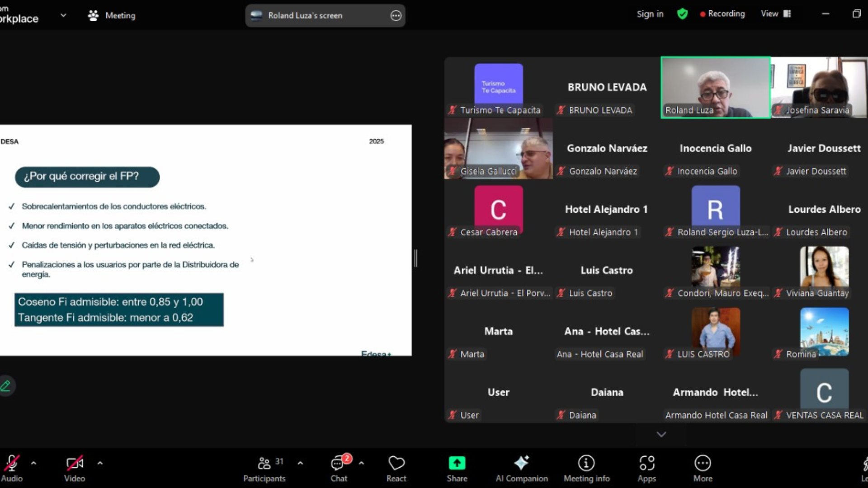Click the Condori, Mauro participant tile
Screen dimensions: 868x488
(x=716, y=271)
